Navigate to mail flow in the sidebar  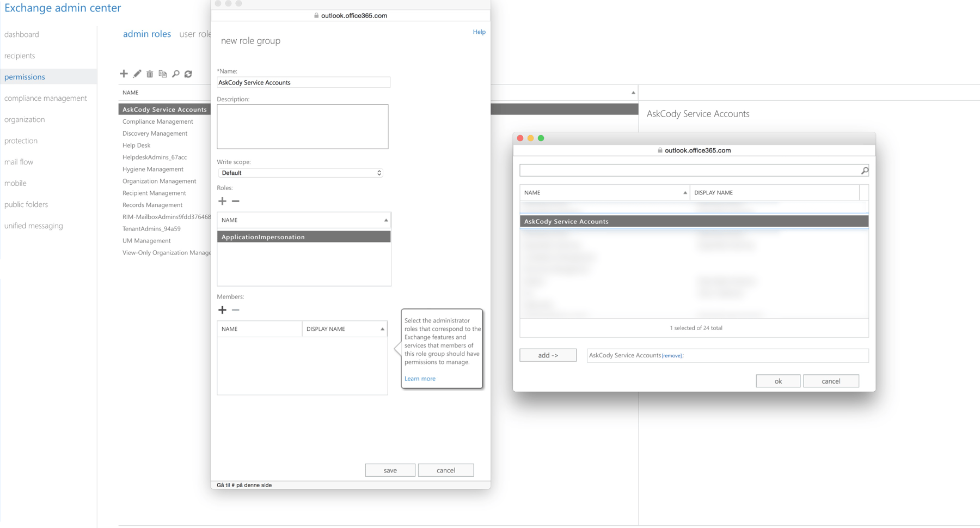19,161
